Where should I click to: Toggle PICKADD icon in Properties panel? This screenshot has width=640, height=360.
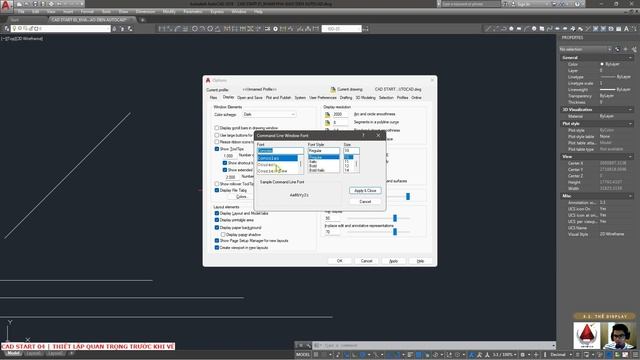click(x=618, y=49)
